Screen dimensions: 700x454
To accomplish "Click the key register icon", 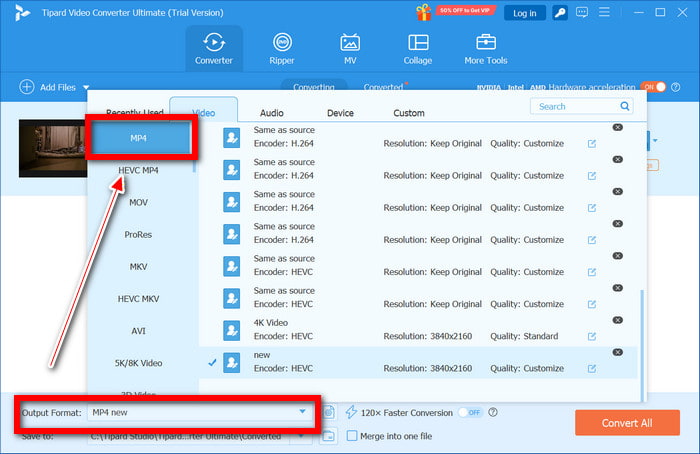I will point(561,13).
